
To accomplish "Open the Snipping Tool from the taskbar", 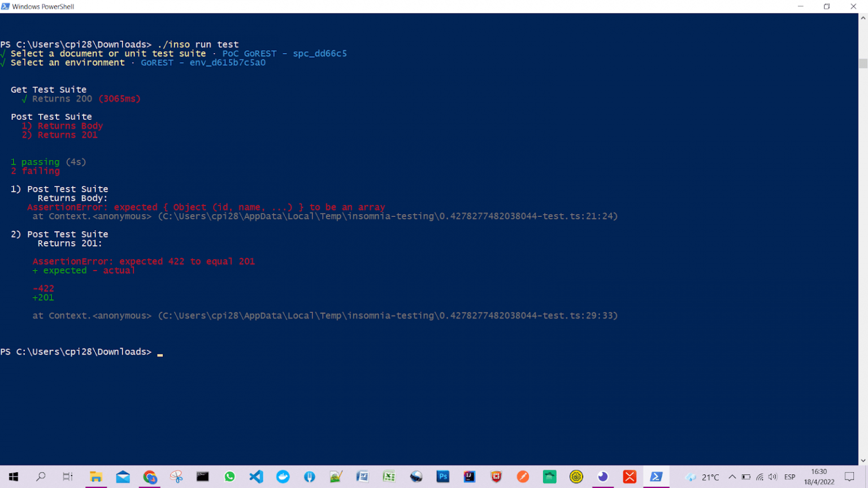I will (x=176, y=477).
